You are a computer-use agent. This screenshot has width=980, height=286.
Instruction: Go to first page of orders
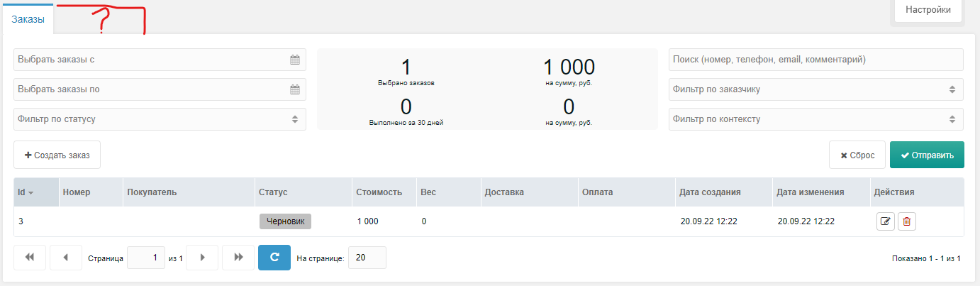tap(30, 258)
